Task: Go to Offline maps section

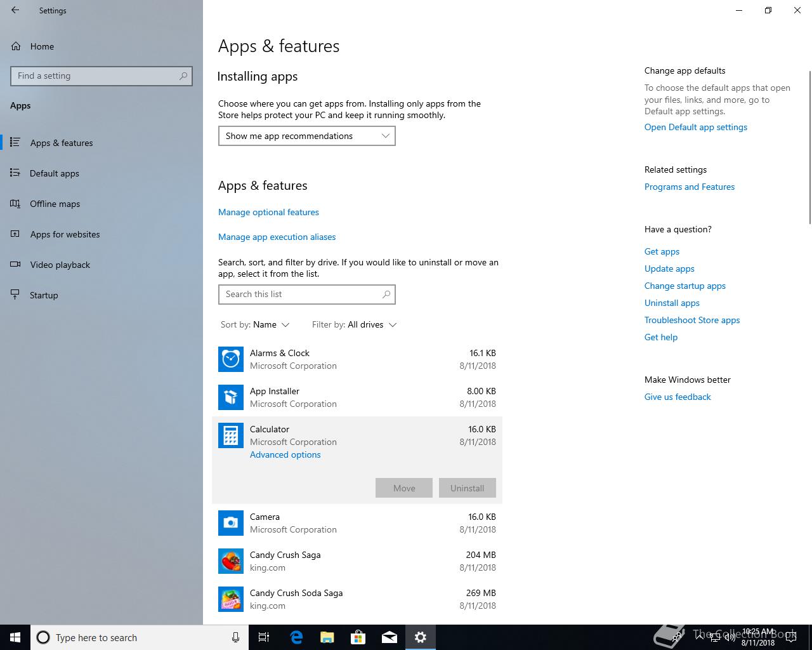Action: click(x=55, y=204)
